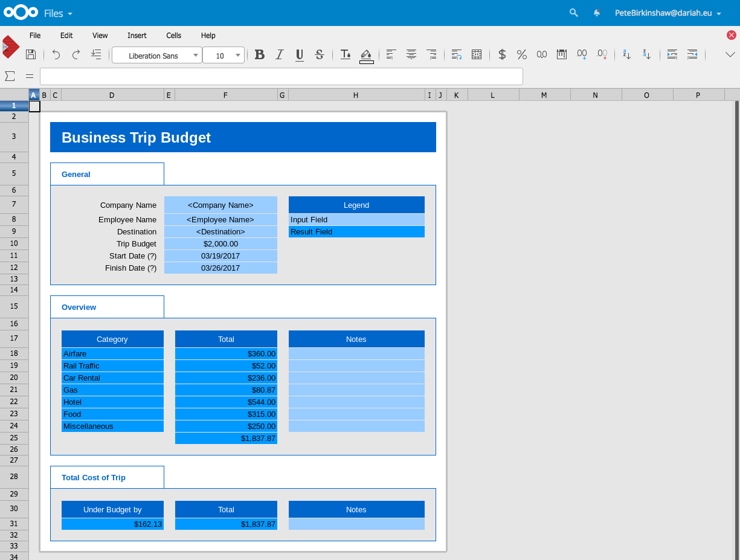Open the Files app dropdown

59,13
